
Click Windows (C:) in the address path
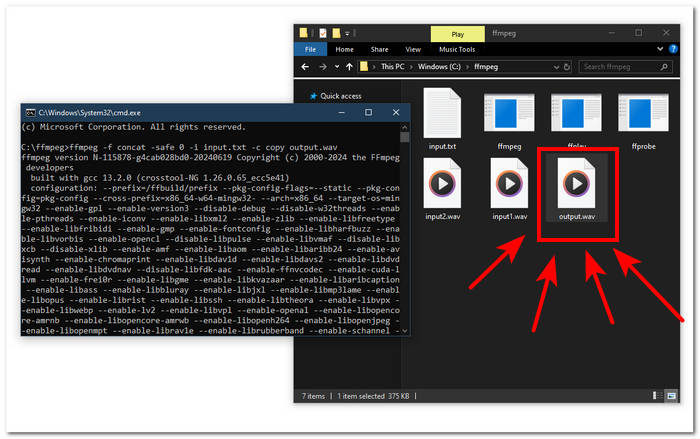439,67
